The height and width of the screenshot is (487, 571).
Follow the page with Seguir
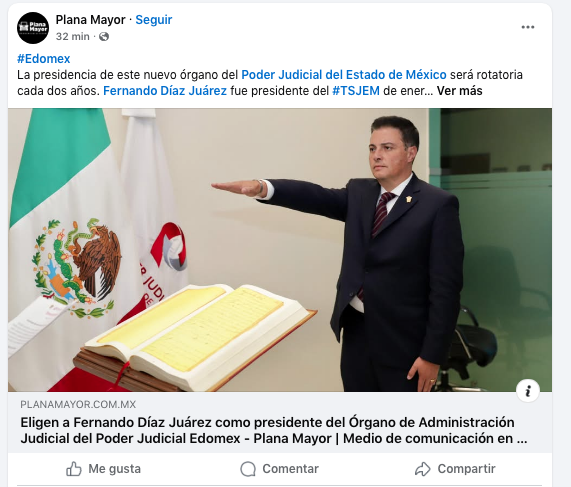point(154,20)
